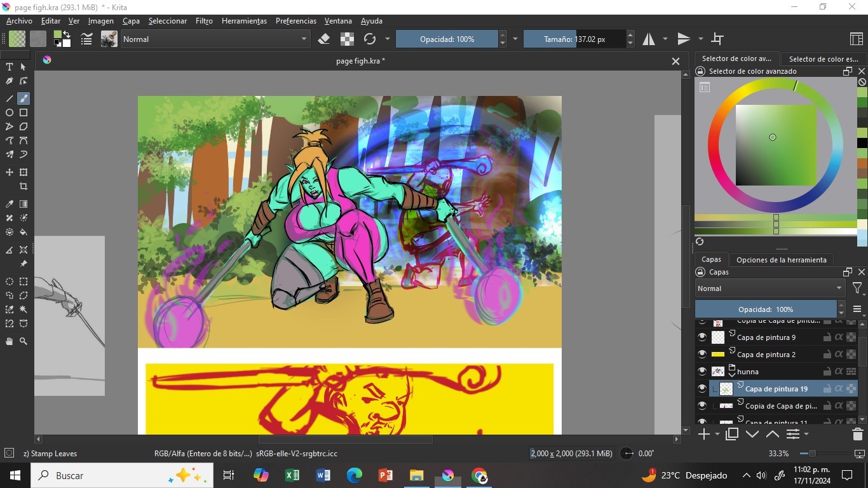The image size is (868, 488).
Task: Select the Zoom magnifier tool
Action: (24, 341)
